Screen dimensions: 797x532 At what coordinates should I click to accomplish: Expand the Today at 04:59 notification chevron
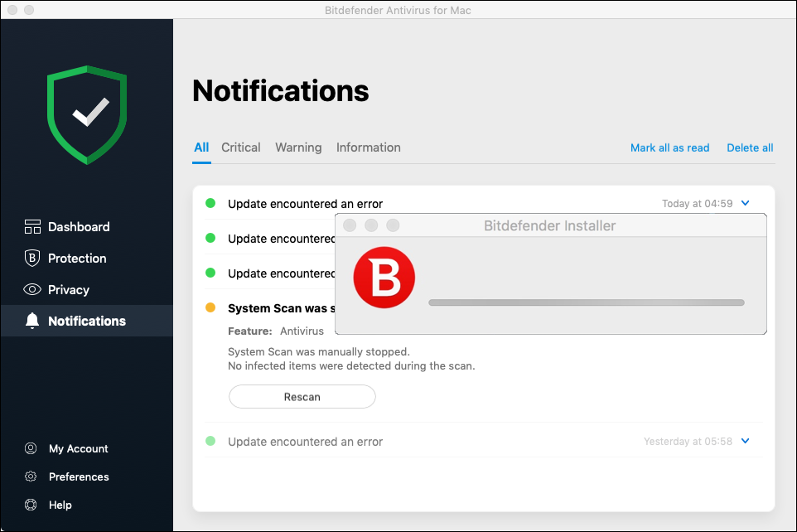(x=745, y=203)
